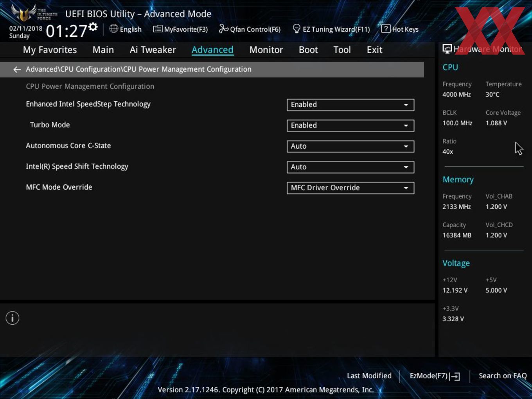Open Enhanced Intel SpeedStep Technology dropdown
Image resolution: width=532 pixels, height=399 pixels.
click(350, 105)
